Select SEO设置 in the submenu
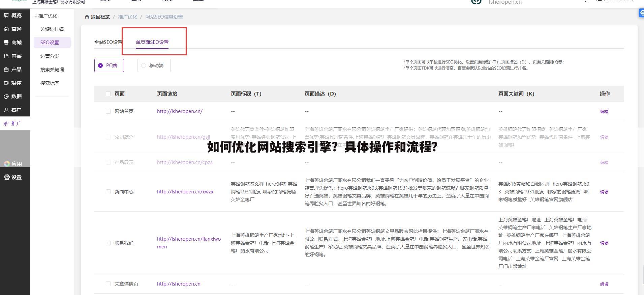The width and height of the screenshot is (644, 295). coord(52,43)
